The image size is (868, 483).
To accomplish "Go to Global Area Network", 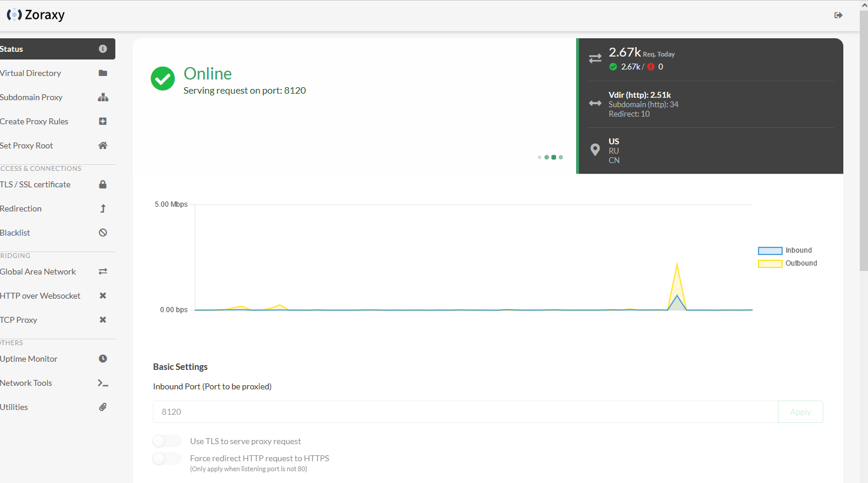I will click(x=58, y=272).
